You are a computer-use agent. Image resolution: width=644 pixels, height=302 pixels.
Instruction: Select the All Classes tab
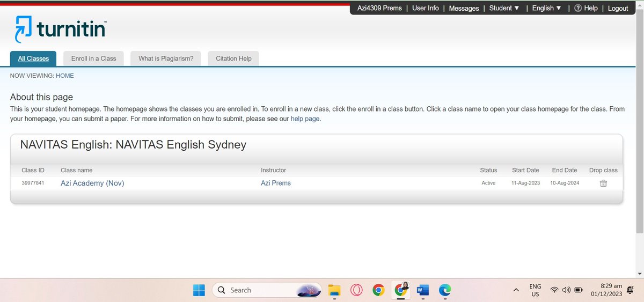[33, 58]
